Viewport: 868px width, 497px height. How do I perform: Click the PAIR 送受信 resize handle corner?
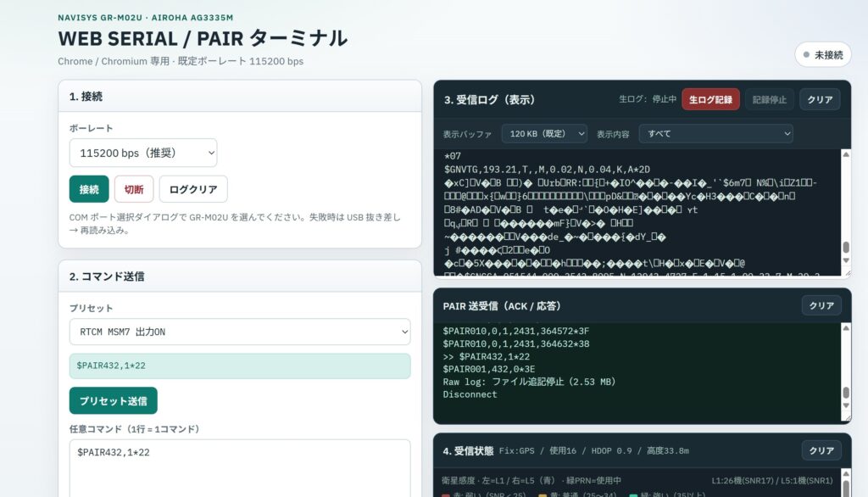pyautogui.click(x=847, y=417)
